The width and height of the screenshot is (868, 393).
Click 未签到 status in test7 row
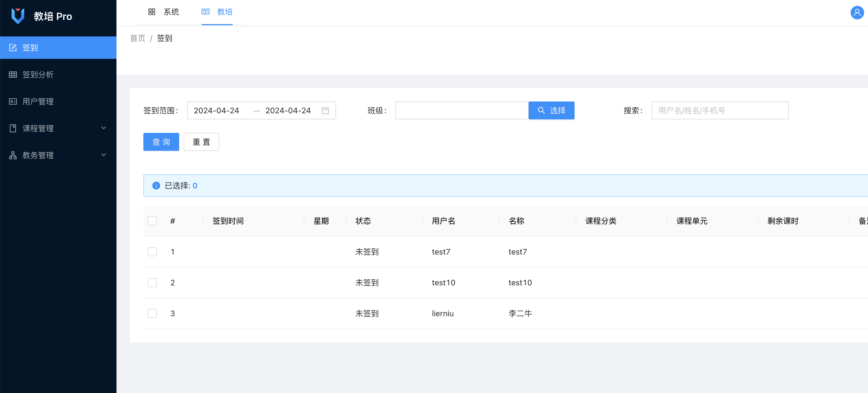pyautogui.click(x=367, y=252)
